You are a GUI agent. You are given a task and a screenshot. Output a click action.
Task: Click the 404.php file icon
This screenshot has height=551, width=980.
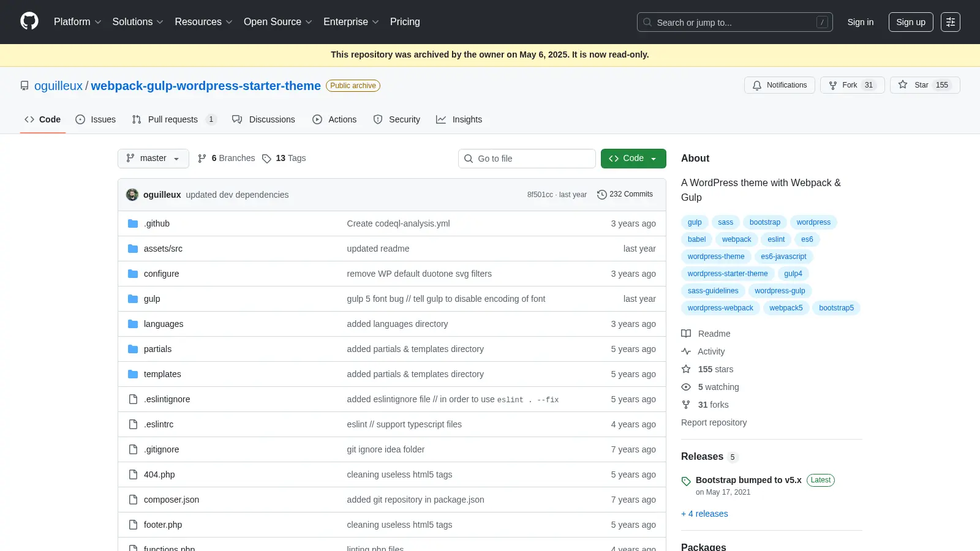(133, 474)
